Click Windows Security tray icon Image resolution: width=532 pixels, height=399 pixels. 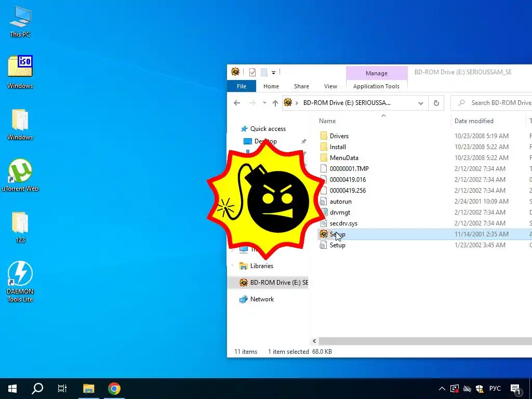pos(480,389)
